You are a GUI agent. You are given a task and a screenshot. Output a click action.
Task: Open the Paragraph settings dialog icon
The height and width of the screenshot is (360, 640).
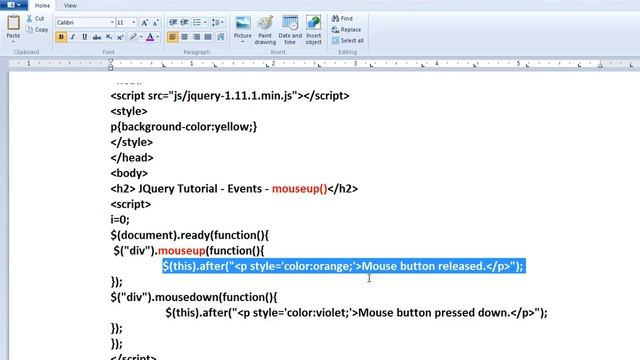221,37
